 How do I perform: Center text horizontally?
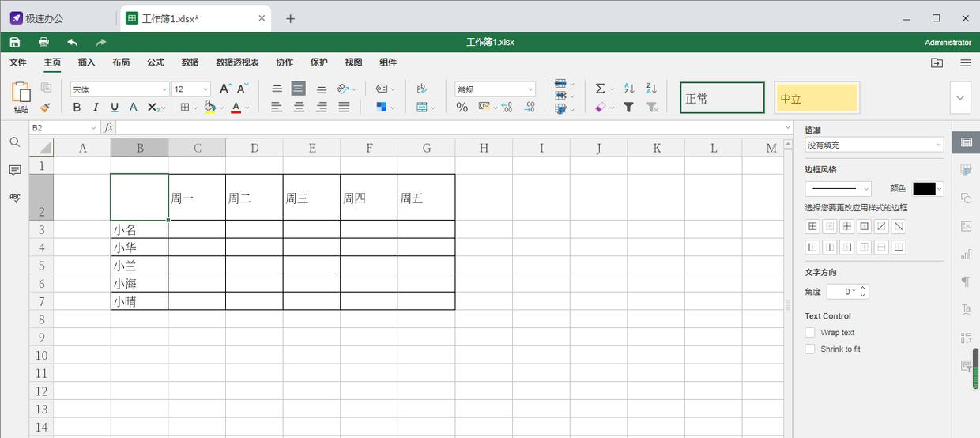[x=299, y=107]
